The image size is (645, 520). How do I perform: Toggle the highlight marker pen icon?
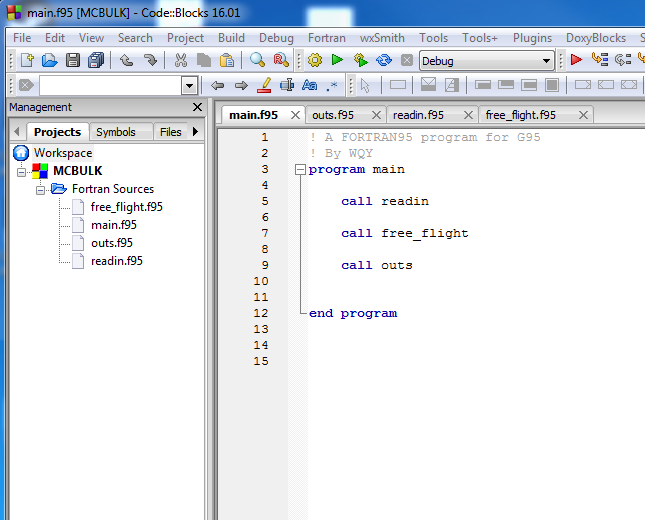point(264,85)
